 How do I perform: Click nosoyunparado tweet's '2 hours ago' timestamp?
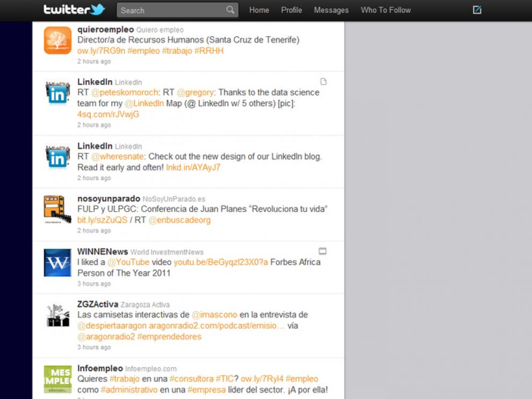click(94, 231)
